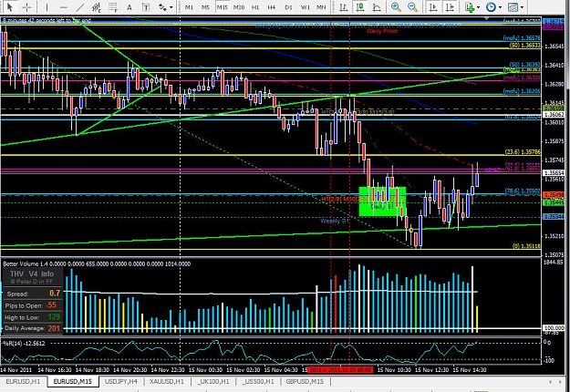570x392 pixels.
Task: Switch to line chart display
Action: click(377, 7)
